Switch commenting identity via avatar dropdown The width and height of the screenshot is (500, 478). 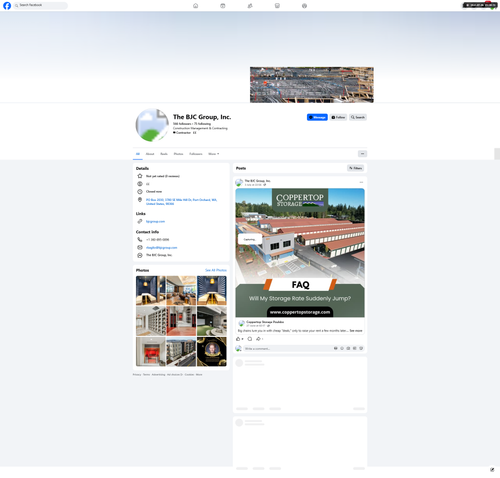pos(239,349)
